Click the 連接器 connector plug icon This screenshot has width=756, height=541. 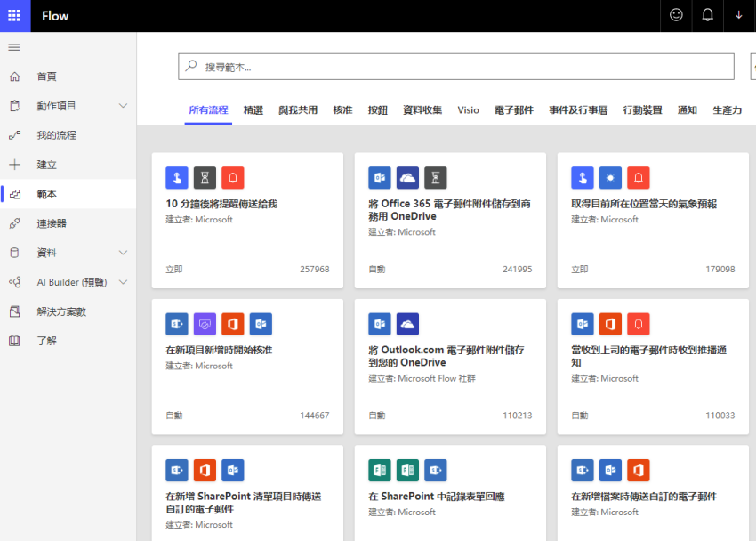coord(15,223)
